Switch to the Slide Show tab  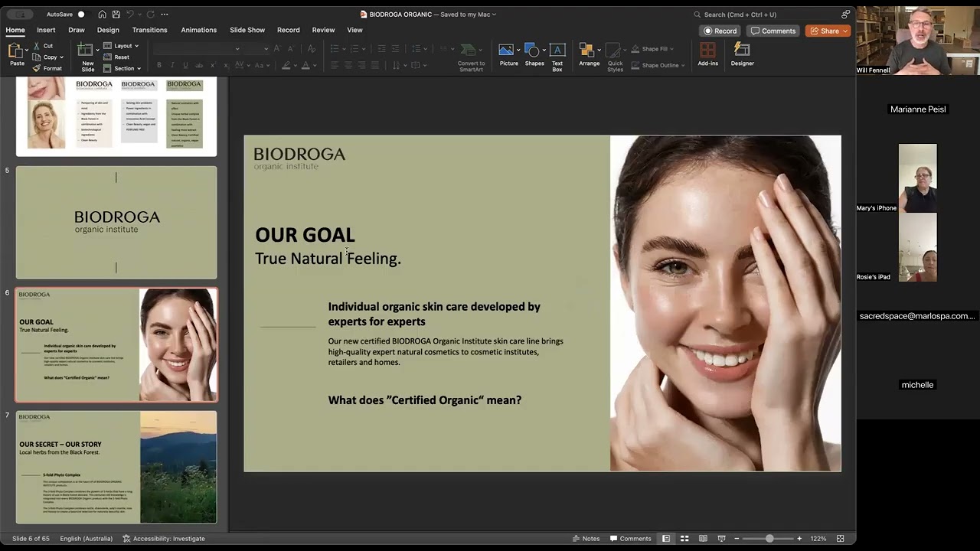point(247,30)
